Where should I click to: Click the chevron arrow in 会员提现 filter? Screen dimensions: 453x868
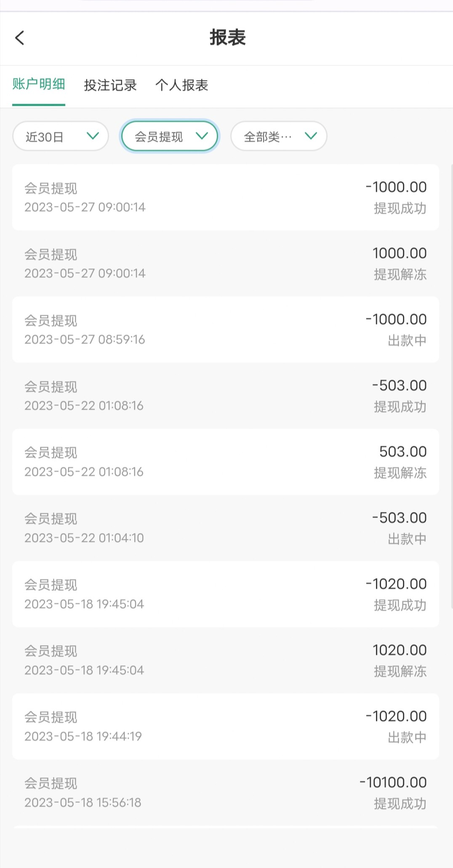(x=202, y=136)
